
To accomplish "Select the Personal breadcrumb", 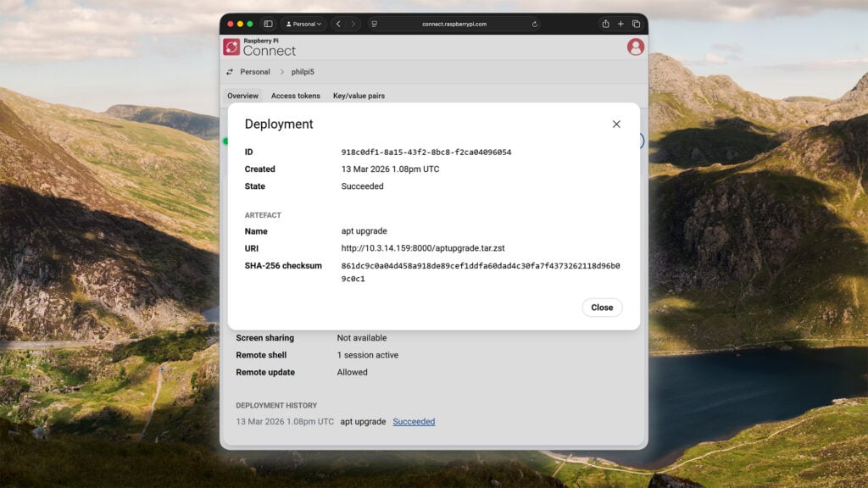I will [255, 72].
